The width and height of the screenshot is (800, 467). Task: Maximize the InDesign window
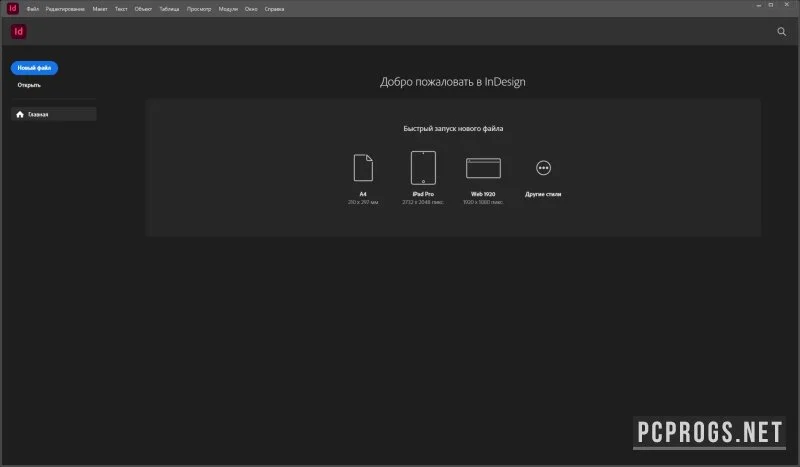(x=771, y=5)
